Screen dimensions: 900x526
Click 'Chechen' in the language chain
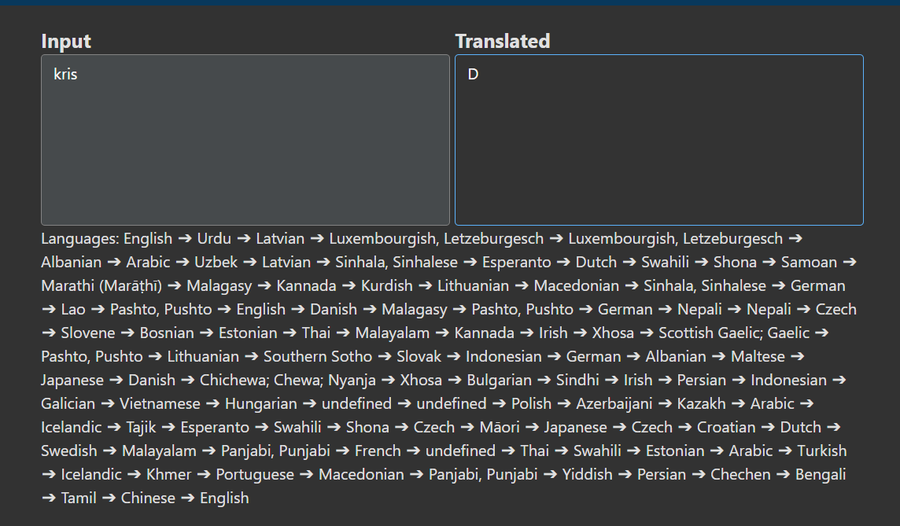click(740, 474)
